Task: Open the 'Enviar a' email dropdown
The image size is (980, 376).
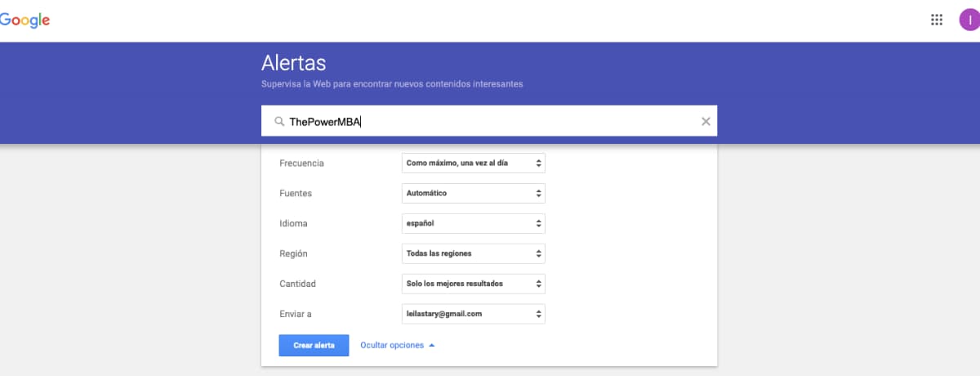Action: (x=474, y=314)
